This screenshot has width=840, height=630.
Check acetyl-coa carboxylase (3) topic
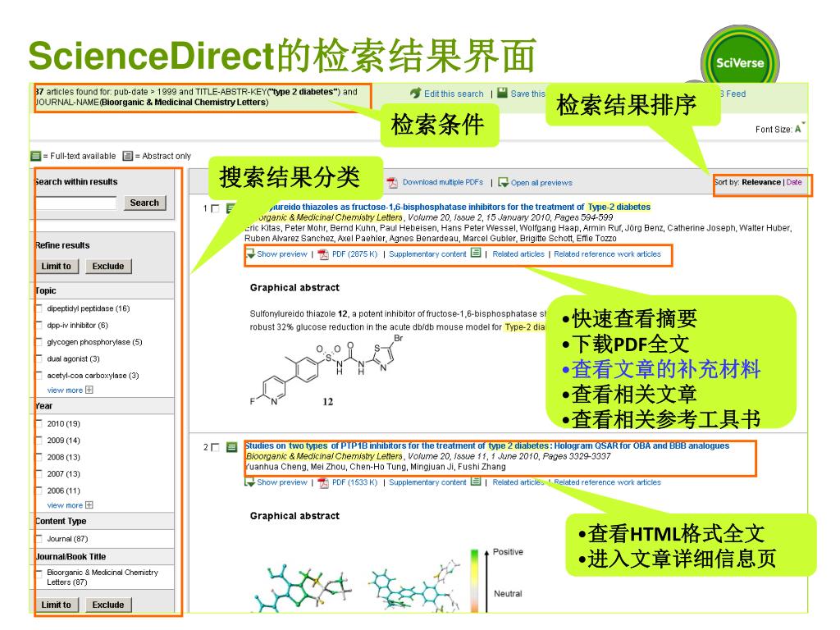click(x=39, y=375)
